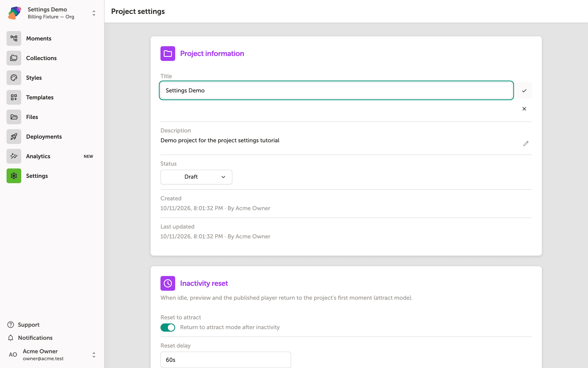Open the Collections sidebar icon
This screenshot has height=368, width=588.
click(x=14, y=58)
